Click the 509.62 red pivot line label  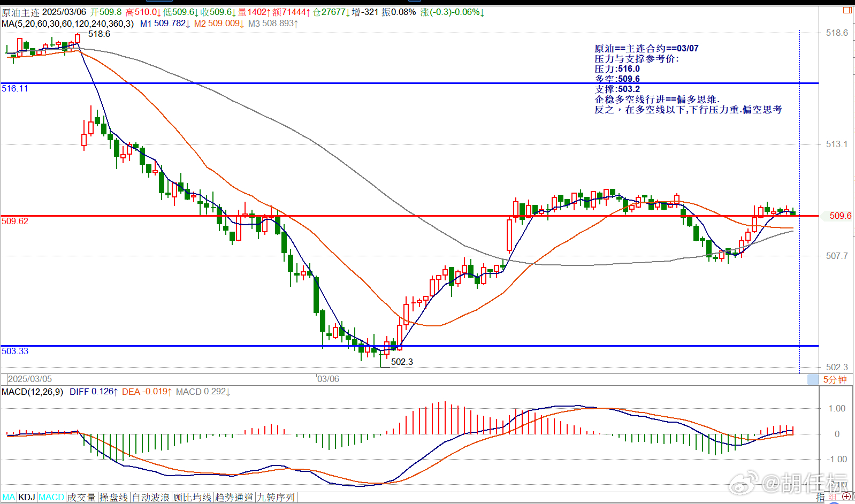[14, 221]
